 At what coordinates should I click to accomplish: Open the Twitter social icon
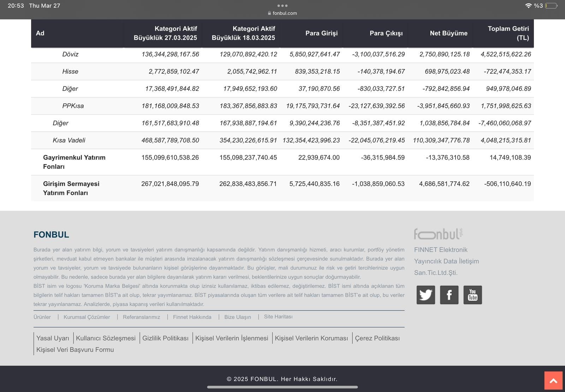click(x=426, y=295)
